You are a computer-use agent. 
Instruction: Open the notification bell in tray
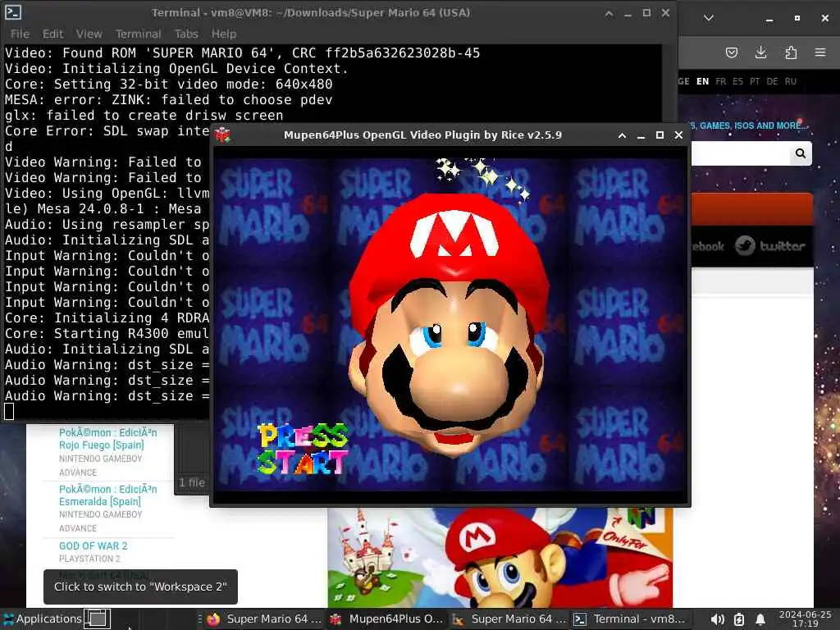[x=760, y=619]
